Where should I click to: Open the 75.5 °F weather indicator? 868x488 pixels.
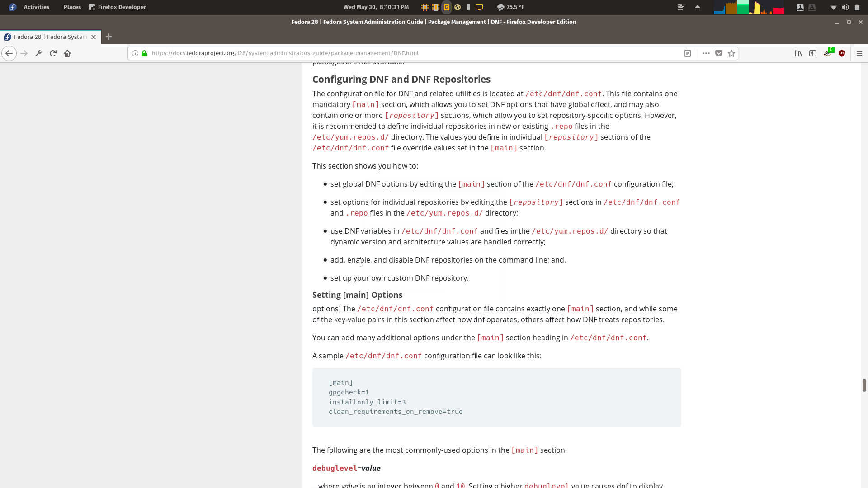511,7
